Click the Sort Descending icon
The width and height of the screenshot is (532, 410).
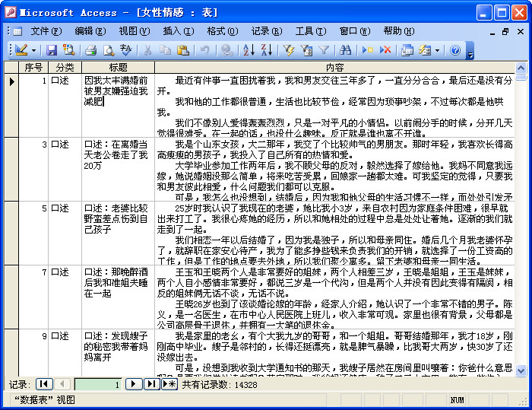(x=266, y=50)
